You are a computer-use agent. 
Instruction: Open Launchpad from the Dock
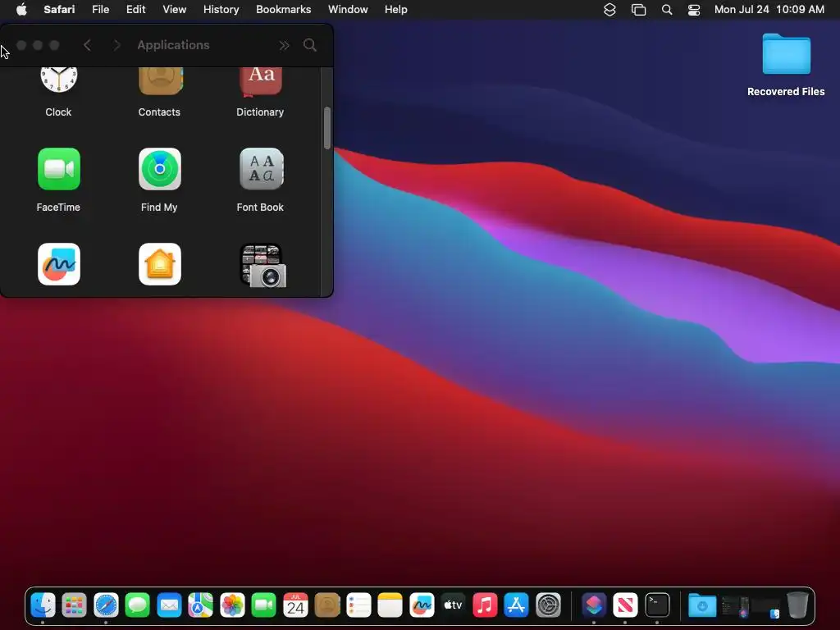(74, 605)
